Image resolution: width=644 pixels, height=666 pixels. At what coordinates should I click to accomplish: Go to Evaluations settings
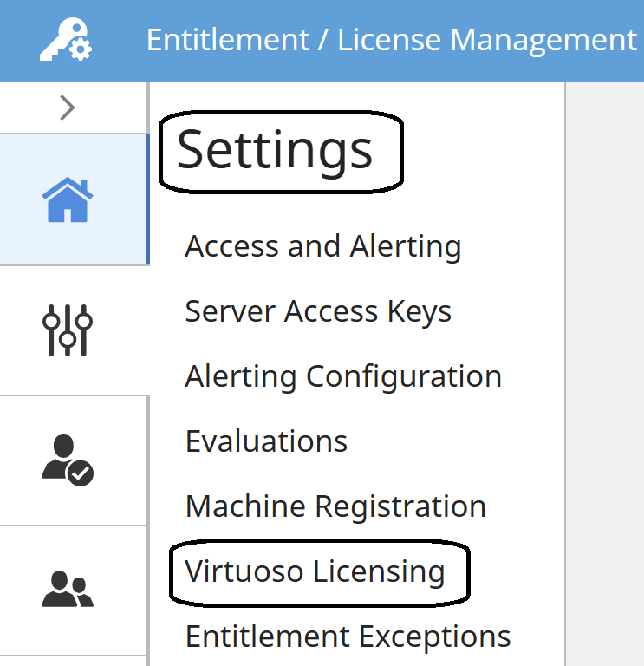pos(266,441)
